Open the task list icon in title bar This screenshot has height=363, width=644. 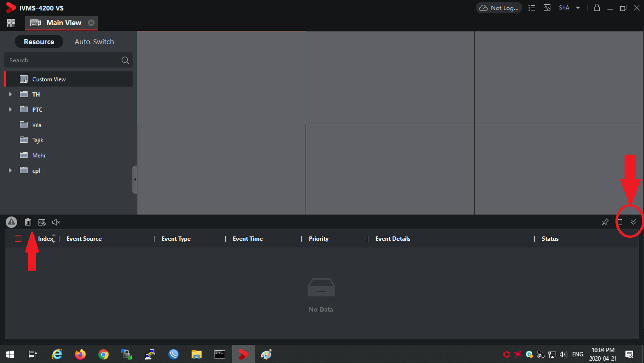tap(532, 8)
